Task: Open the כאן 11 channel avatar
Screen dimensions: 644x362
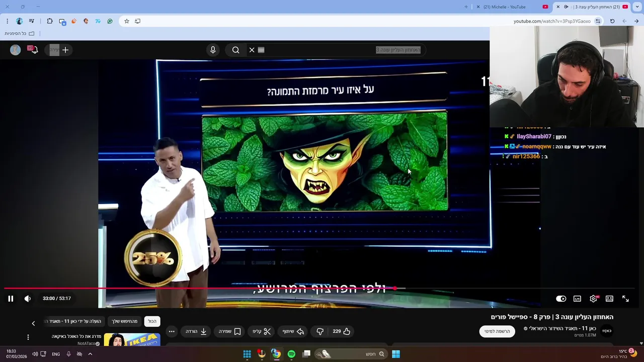Action: click(x=607, y=331)
